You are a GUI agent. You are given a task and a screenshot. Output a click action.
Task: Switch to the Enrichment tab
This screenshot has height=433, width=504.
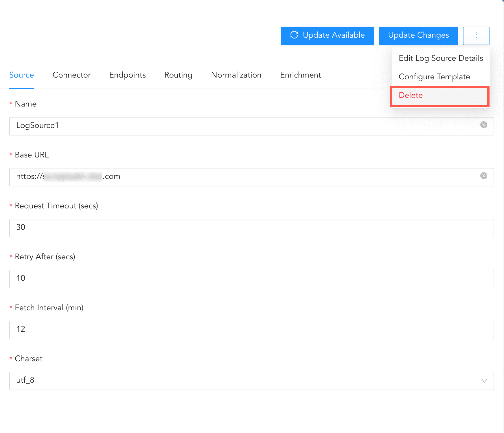[300, 75]
